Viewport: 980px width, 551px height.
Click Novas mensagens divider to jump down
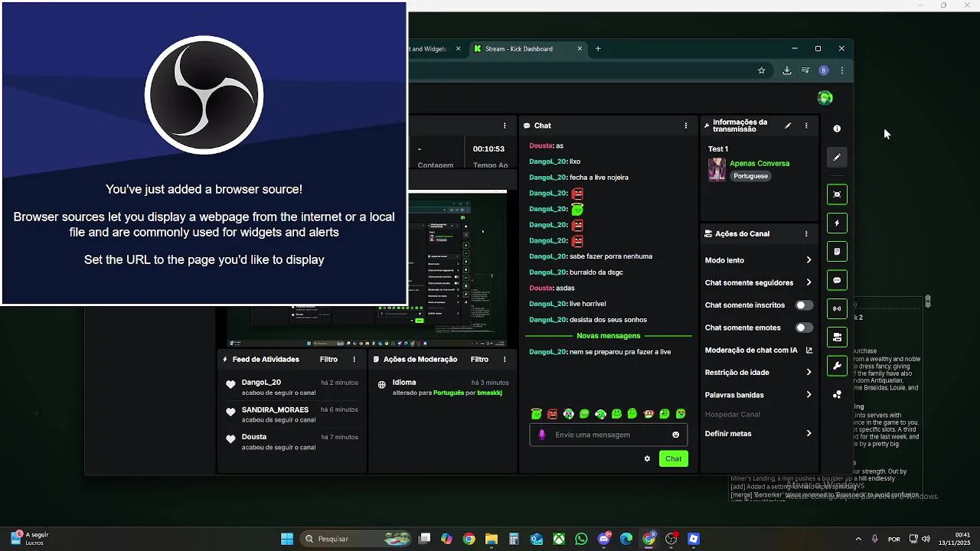609,336
